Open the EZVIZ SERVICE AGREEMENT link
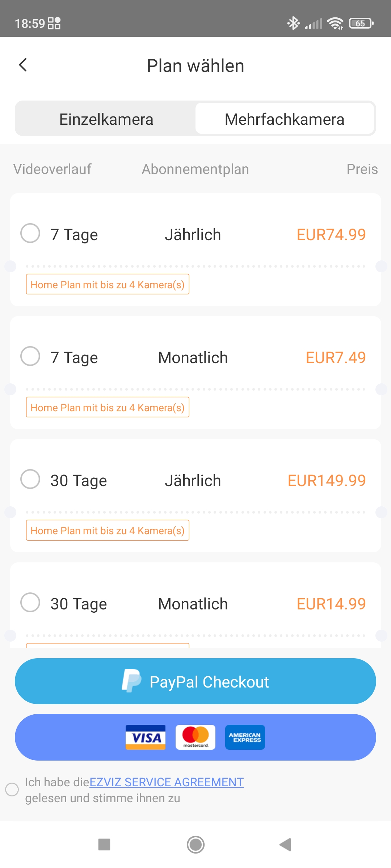 tap(167, 782)
